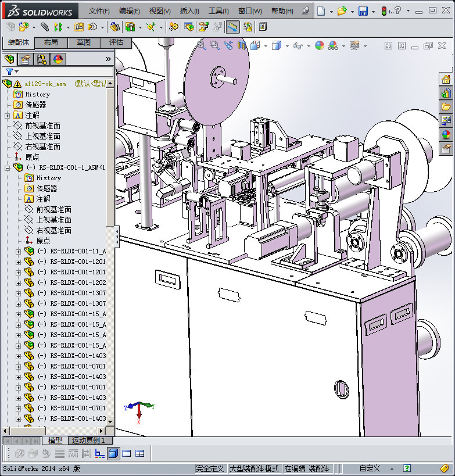
Task: Switch to the 运动算例 1 tab
Action: click(x=88, y=441)
